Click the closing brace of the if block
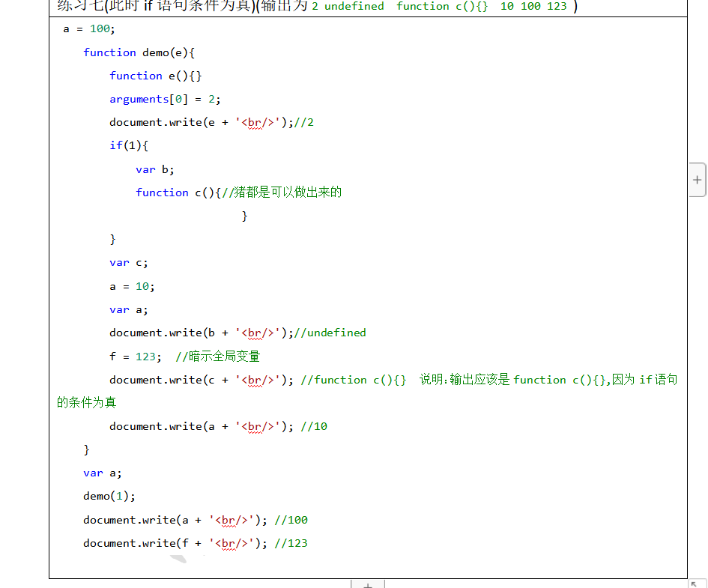 (x=113, y=239)
